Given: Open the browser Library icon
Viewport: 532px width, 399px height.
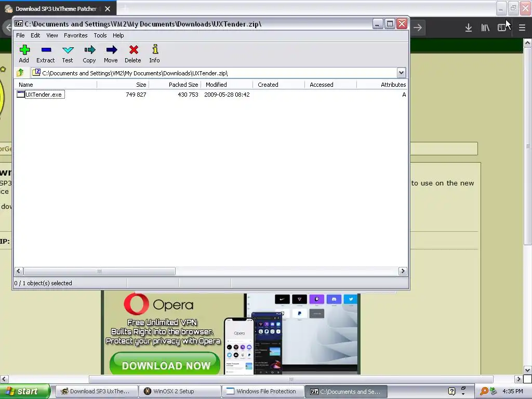Looking at the screenshot, I should tap(485, 28).
